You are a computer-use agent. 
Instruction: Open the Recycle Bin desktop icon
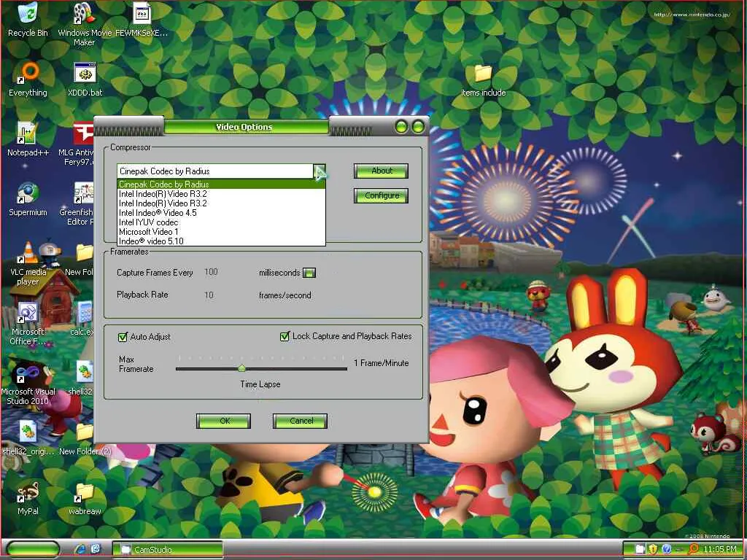click(28, 20)
